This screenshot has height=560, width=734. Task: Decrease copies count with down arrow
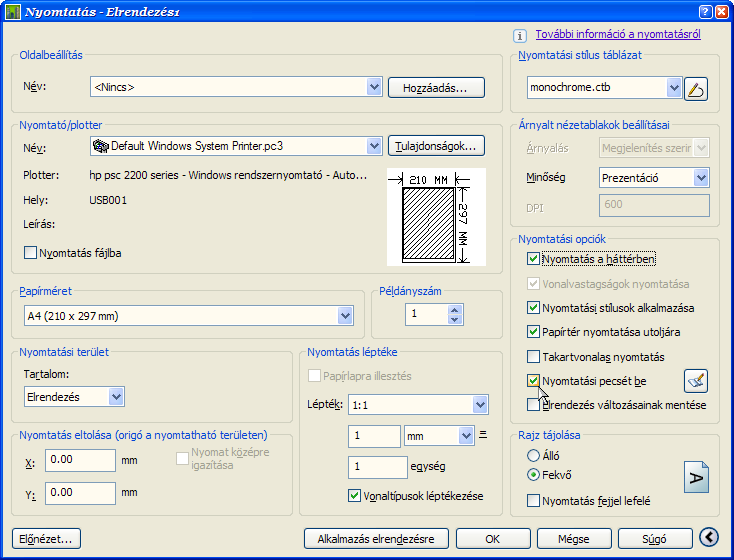[x=455, y=319]
